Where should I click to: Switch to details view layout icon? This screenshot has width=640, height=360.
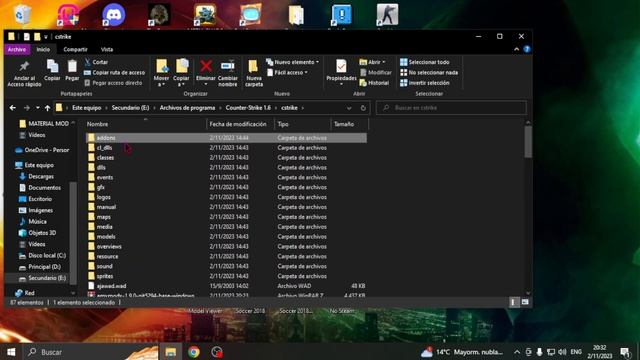coord(513,302)
